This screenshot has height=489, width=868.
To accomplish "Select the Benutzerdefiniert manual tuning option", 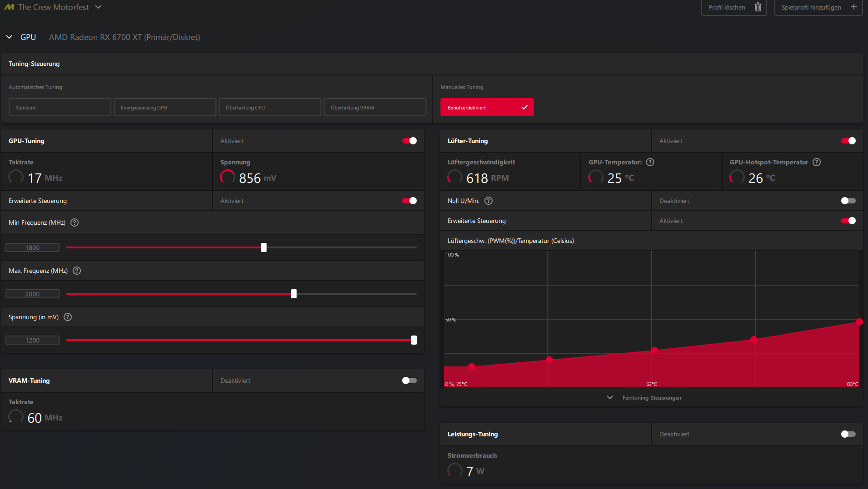I will [x=487, y=108].
